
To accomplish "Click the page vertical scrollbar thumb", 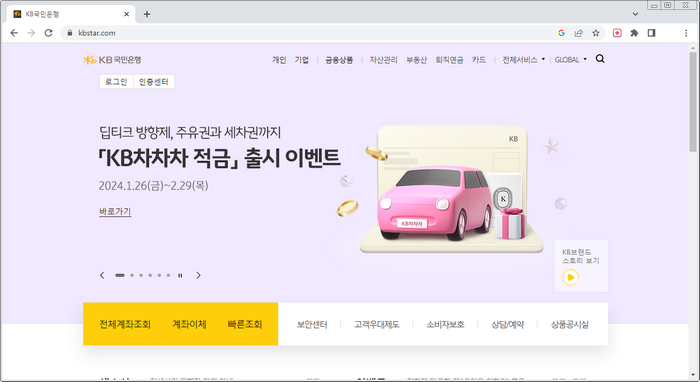I will (x=693, y=102).
